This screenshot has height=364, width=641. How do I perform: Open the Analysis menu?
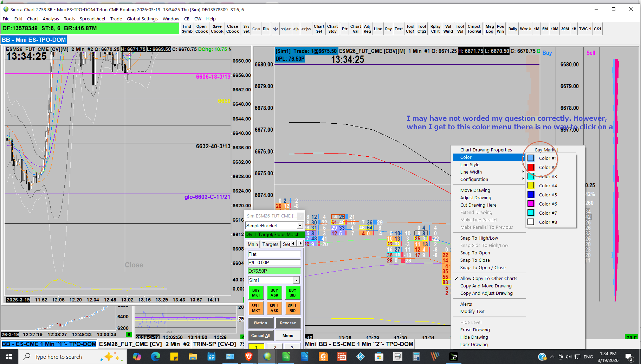(51, 19)
